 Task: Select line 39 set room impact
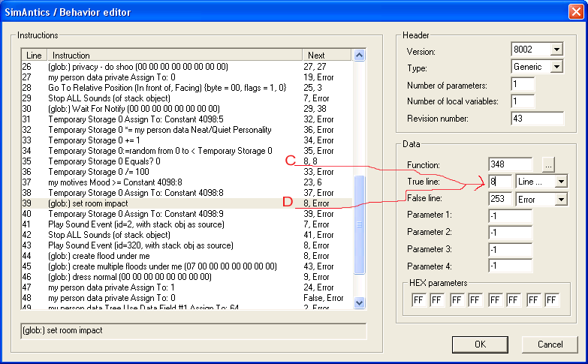pos(186,203)
